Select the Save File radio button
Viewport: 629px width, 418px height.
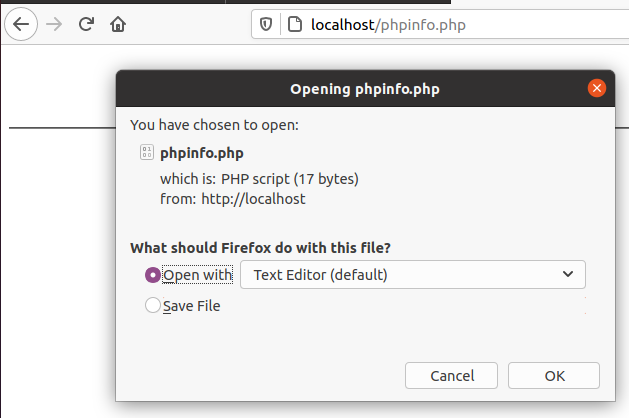(x=152, y=305)
